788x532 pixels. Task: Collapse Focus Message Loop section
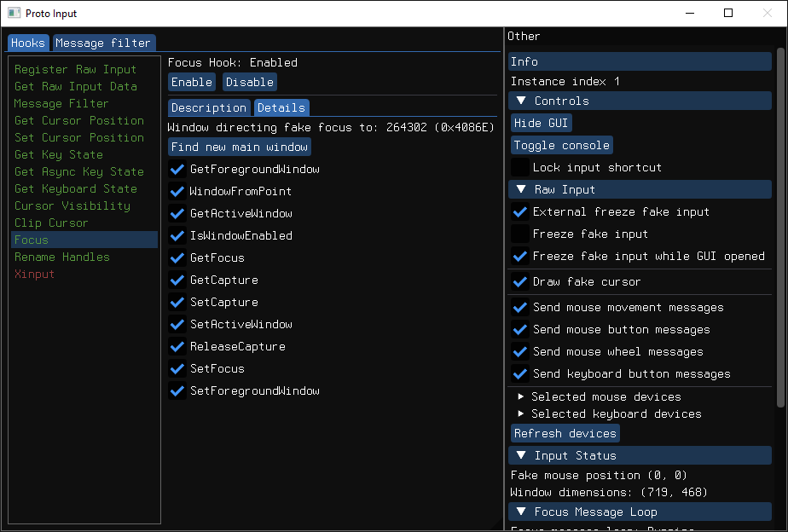[640, 512]
